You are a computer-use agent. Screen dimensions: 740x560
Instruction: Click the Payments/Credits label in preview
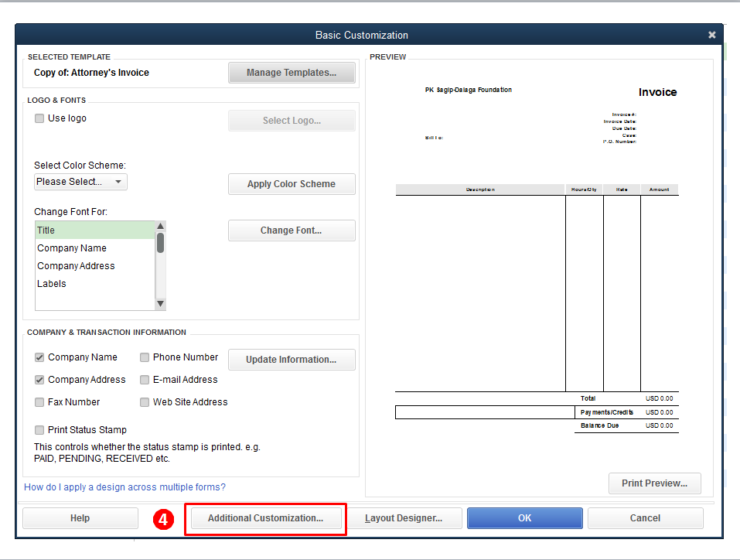607,412
